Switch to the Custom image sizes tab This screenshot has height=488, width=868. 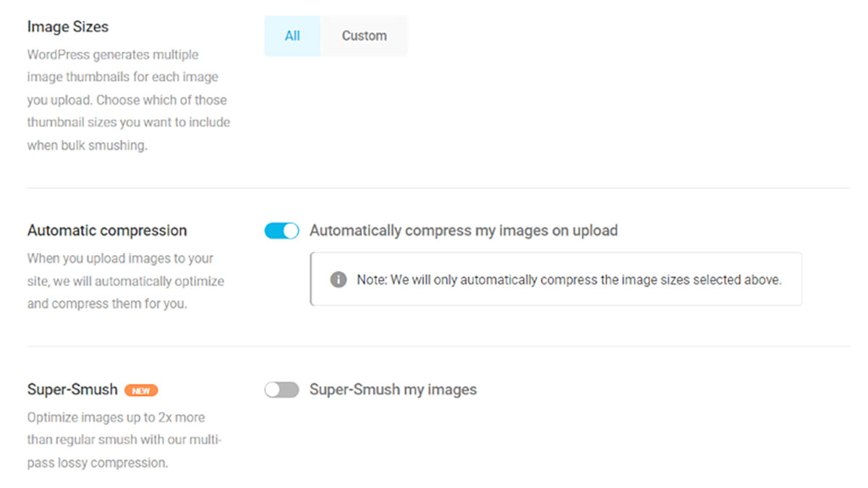365,35
